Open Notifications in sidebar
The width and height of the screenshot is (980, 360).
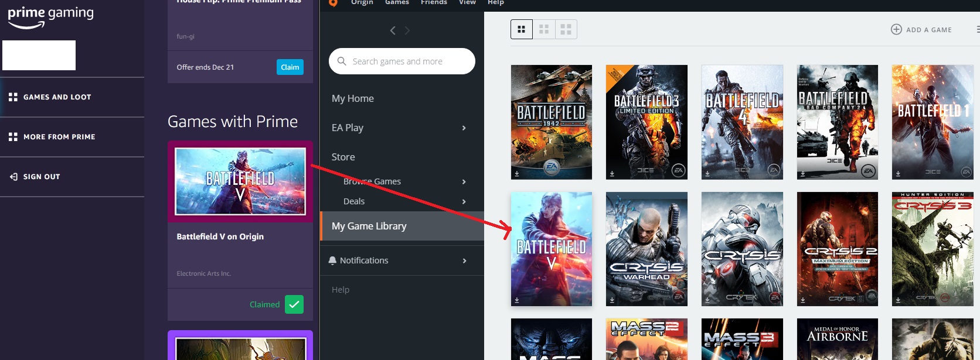click(364, 260)
